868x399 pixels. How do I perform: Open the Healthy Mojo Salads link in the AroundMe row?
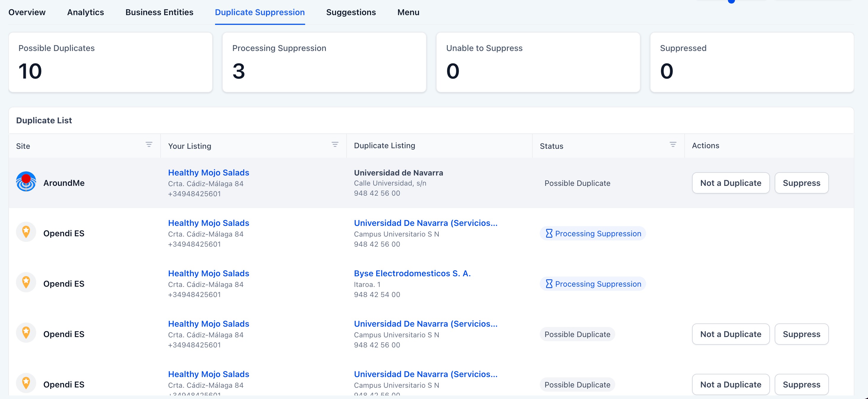tap(208, 173)
